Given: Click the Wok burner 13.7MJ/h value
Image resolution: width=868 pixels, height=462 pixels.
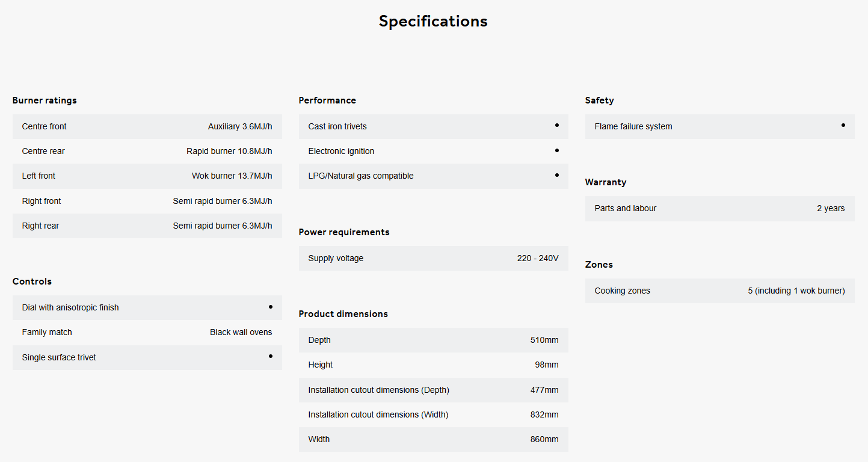Looking at the screenshot, I should 232,176.
